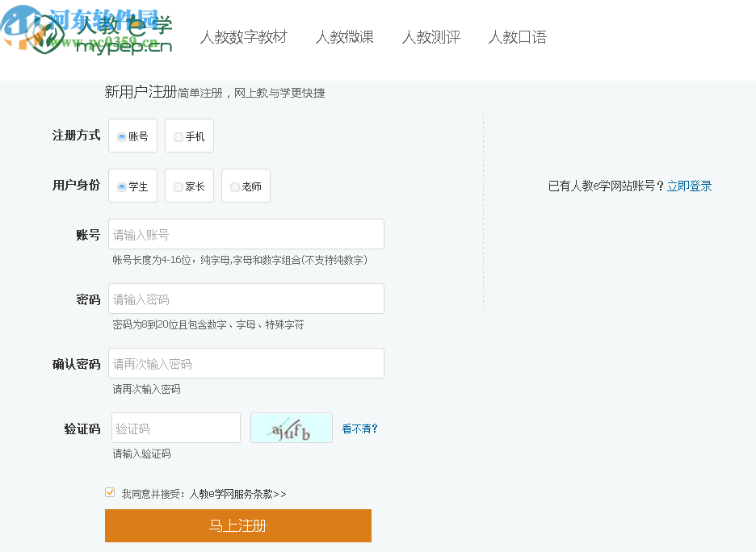Open the 人教微课 menu item

343,37
